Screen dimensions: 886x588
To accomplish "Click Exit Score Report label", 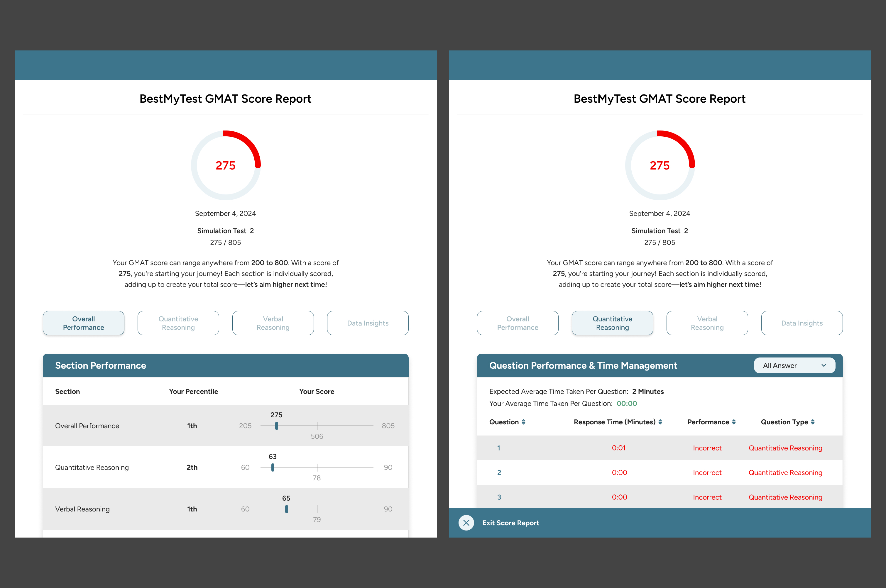I will (x=510, y=523).
